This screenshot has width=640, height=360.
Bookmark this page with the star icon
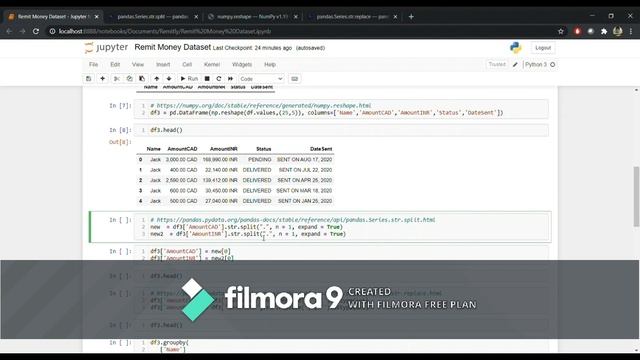(561, 31)
